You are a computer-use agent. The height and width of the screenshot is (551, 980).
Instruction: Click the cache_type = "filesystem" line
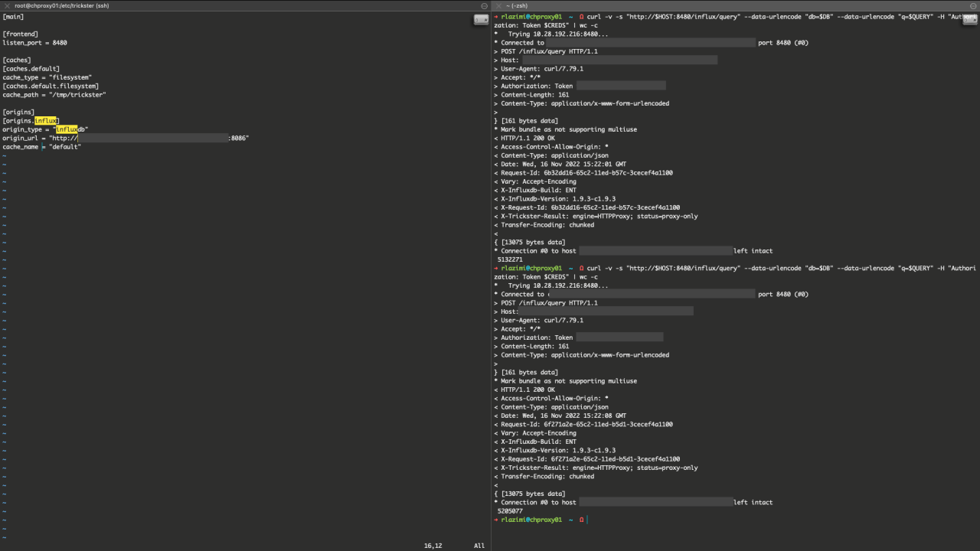[47, 77]
